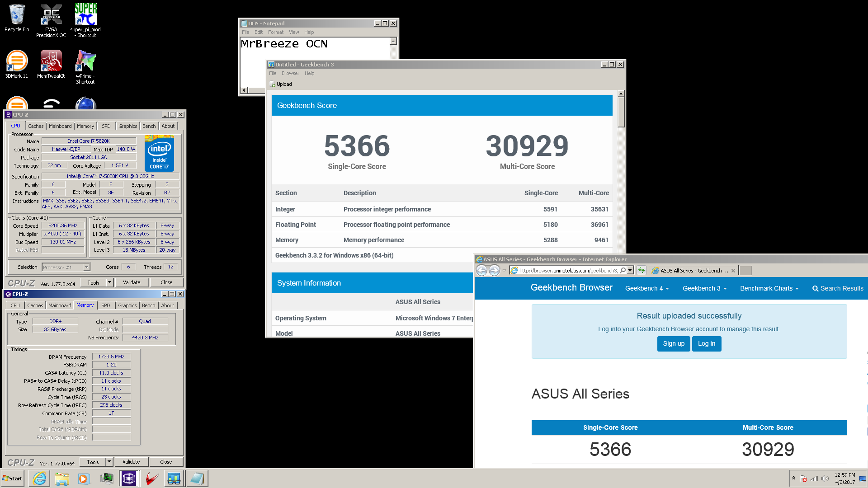Open Graphics tab in lower CPU-Z window
868x488 pixels.
click(127, 305)
